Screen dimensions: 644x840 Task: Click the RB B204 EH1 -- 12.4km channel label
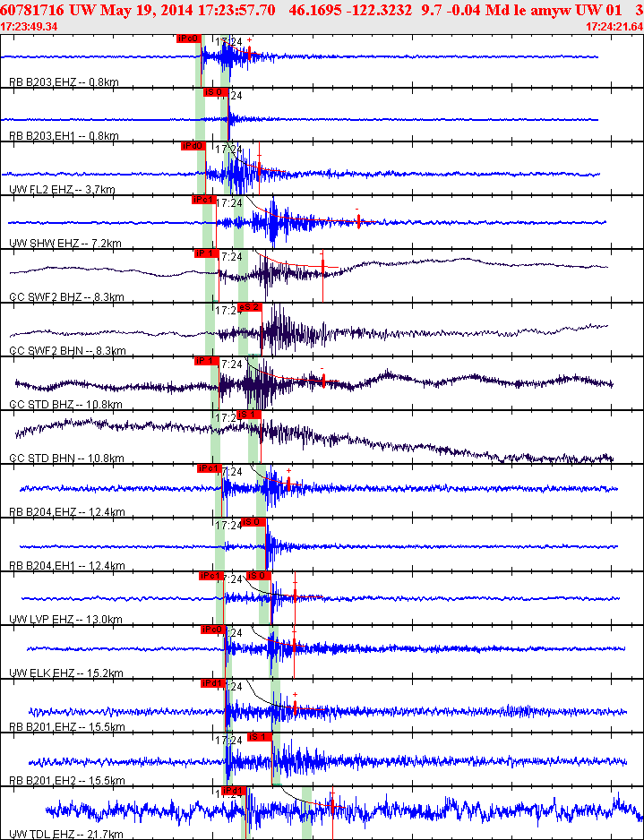pos(67,566)
